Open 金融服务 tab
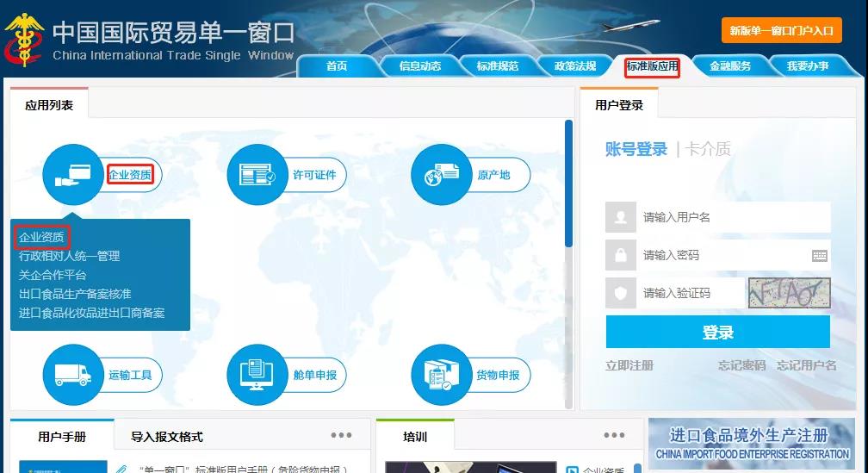868x473 pixels. tap(730, 65)
